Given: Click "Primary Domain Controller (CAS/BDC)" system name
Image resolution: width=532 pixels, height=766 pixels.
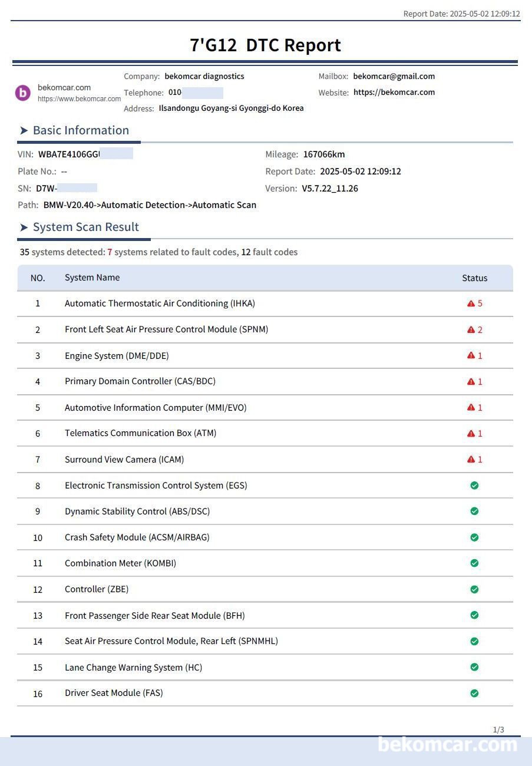Looking at the screenshot, I should tap(140, 381).
